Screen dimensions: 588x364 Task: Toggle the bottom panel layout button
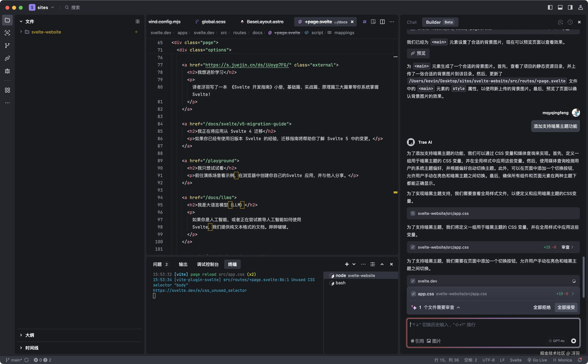pos(560,8)
